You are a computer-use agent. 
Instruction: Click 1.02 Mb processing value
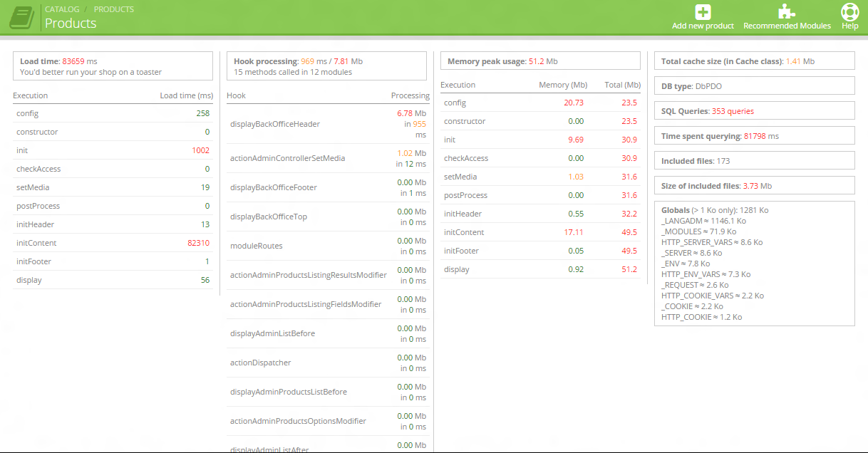(x=411, y=153)
